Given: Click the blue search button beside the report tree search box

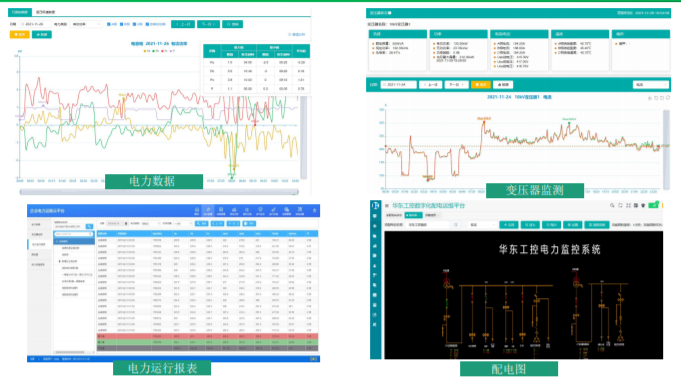Looking at the screenshot, I should (89, 226).
